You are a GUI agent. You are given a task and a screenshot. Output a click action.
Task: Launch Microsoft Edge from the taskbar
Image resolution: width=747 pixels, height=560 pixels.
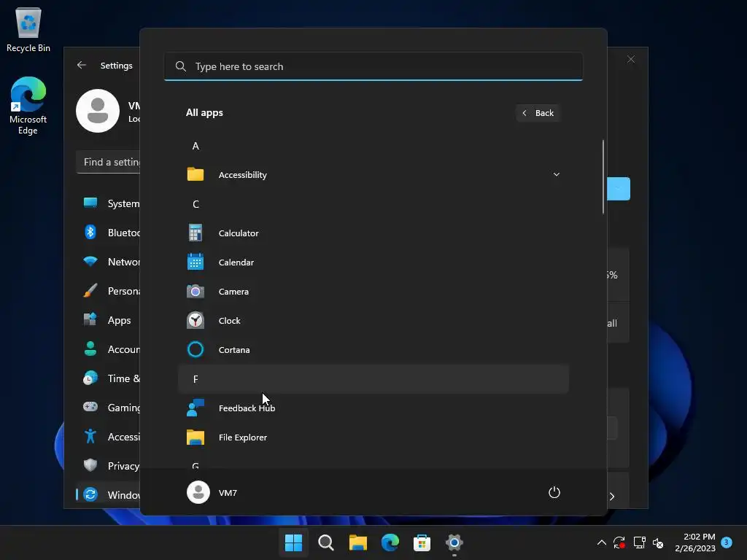tap(390, 542)
